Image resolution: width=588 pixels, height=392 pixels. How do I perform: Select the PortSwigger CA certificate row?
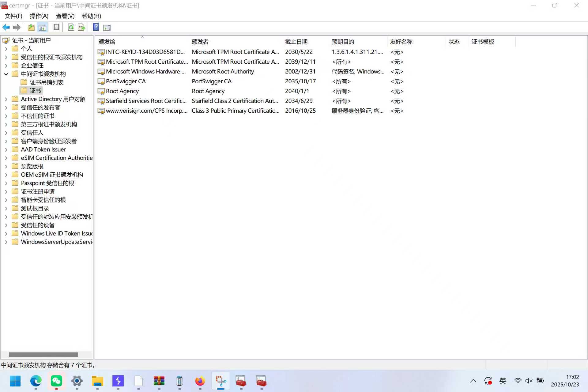(x=126, y=81)
